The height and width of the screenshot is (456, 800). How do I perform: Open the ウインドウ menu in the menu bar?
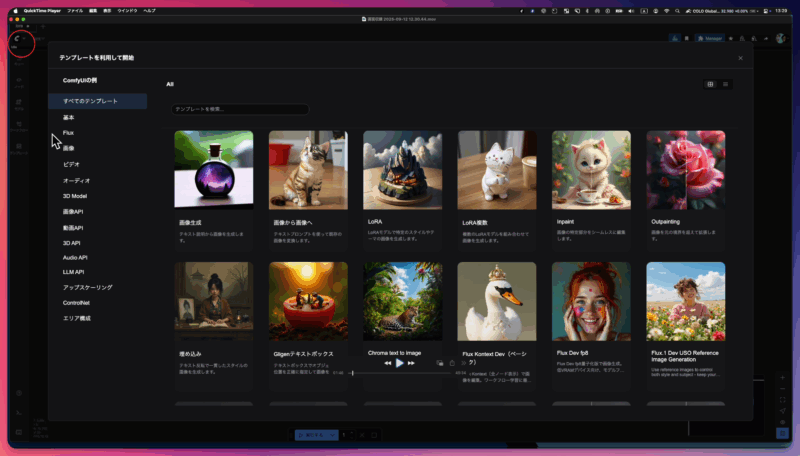127,10
